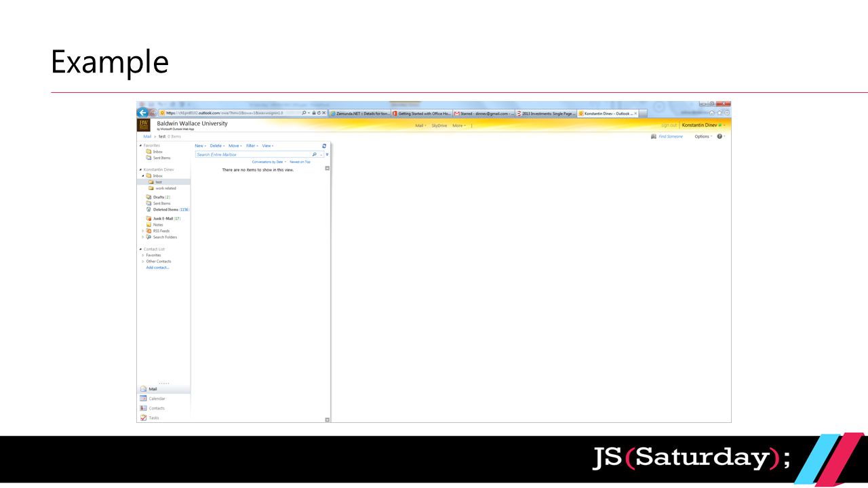
Task: Click the green presence status indicator
Action: point(720,125)
